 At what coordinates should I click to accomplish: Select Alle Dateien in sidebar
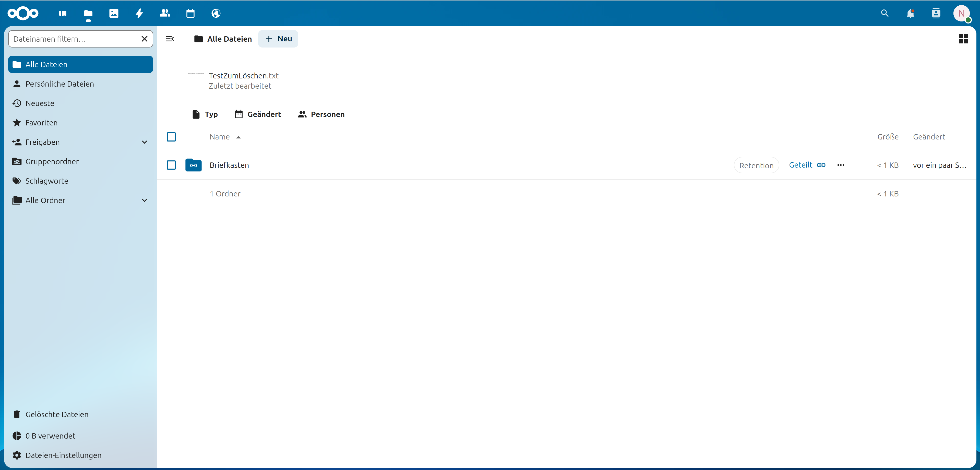[81, 65]
